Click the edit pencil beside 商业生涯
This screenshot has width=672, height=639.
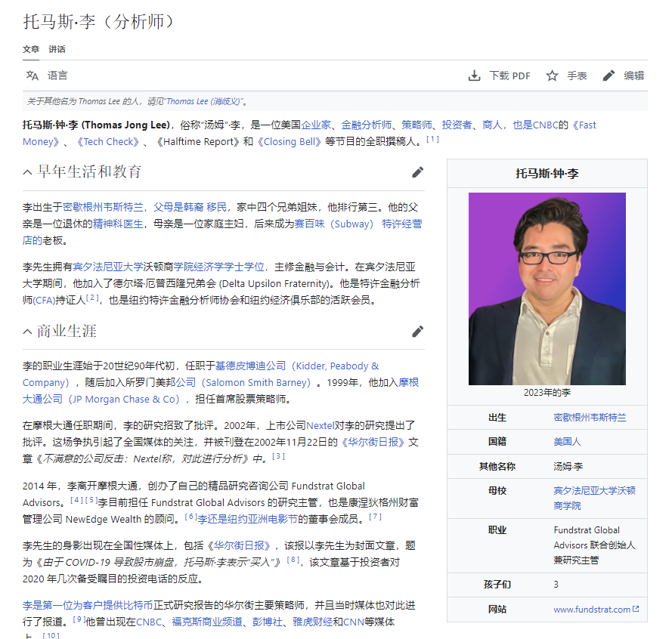(418, 331)
